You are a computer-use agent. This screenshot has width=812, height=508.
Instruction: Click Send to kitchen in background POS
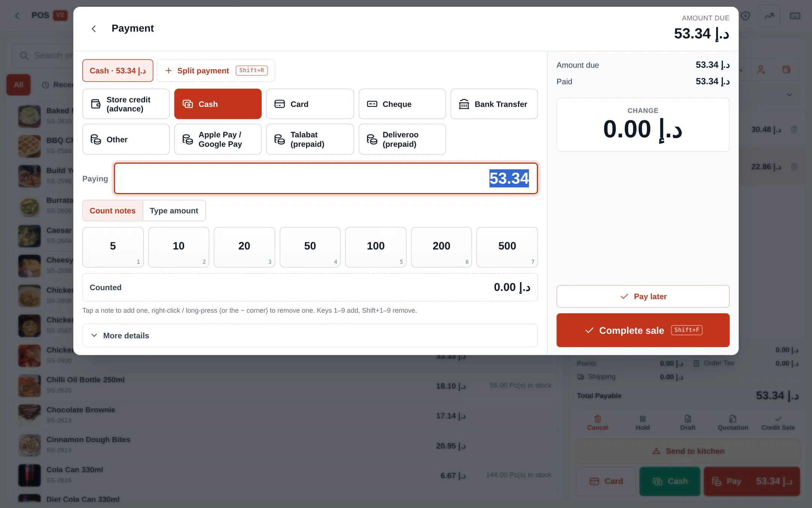(688, 451)
